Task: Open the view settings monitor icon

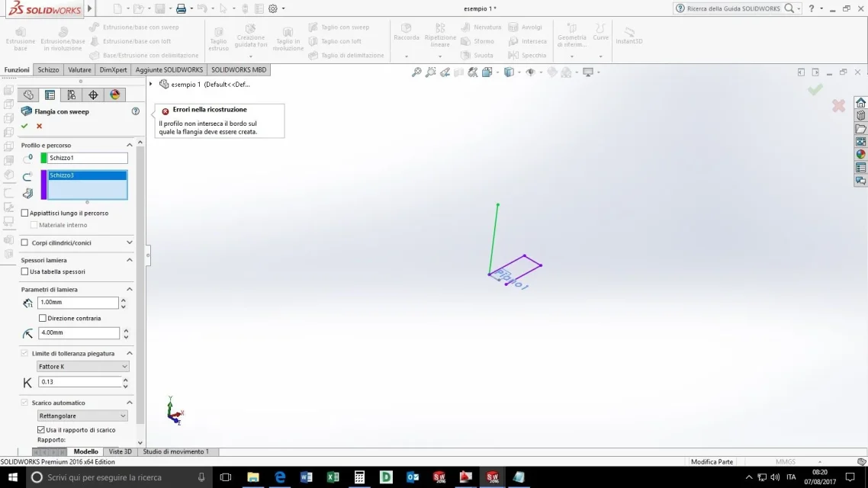Action: (x=588, y=72)
